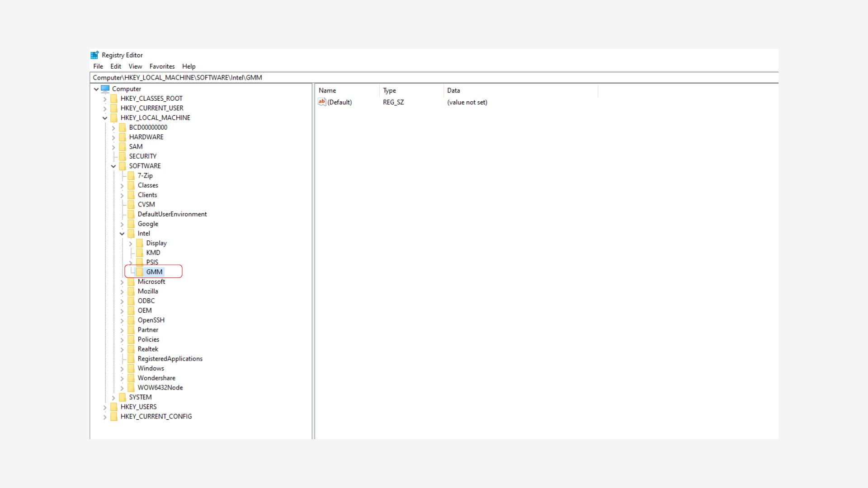Click the KMD folder icon

pos(140,253)
